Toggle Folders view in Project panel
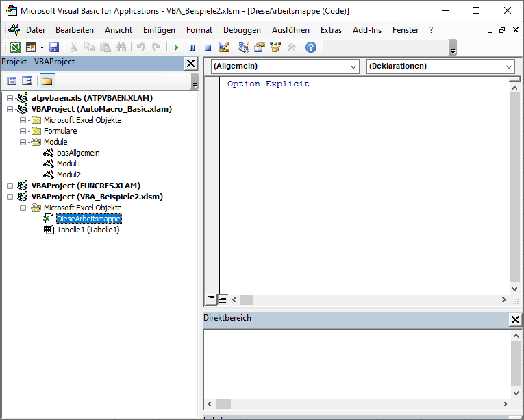Viewport: 524px width, 420px height. click(47, 81)
